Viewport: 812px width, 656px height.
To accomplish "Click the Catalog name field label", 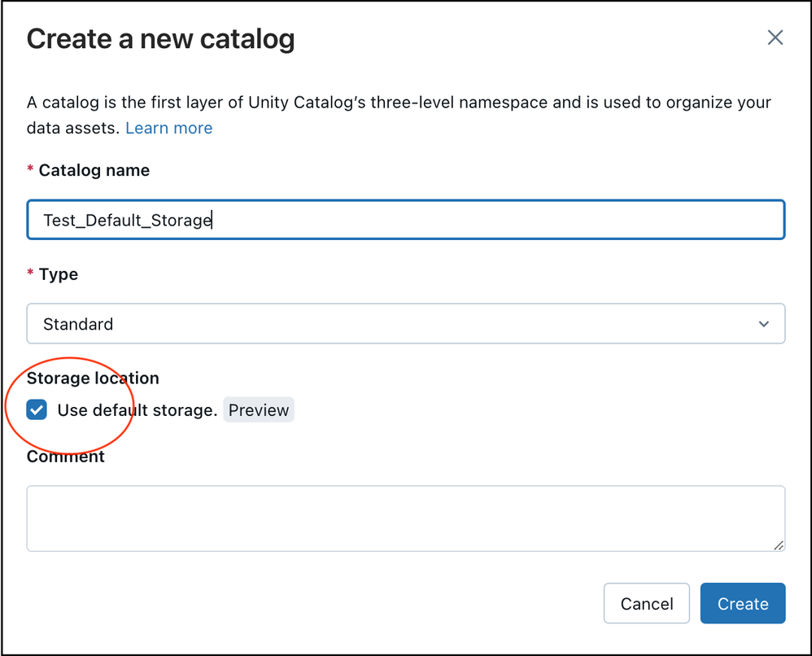I will click(94, 170).
